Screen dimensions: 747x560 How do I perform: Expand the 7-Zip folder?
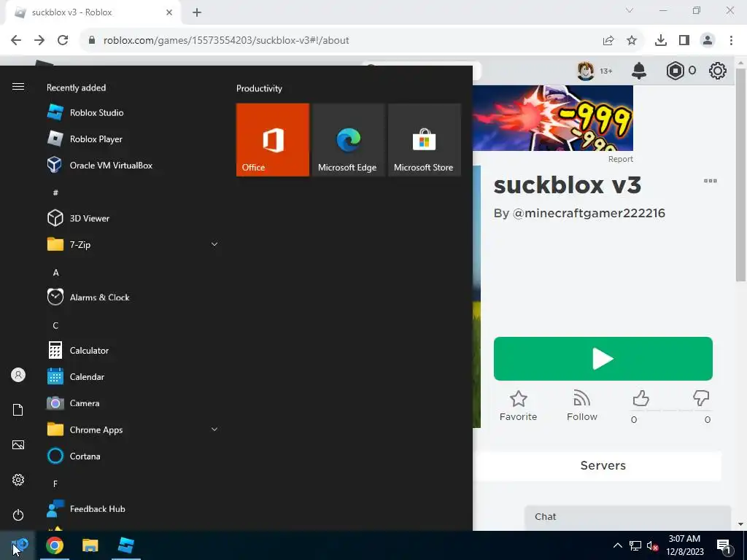pos(214,244)
